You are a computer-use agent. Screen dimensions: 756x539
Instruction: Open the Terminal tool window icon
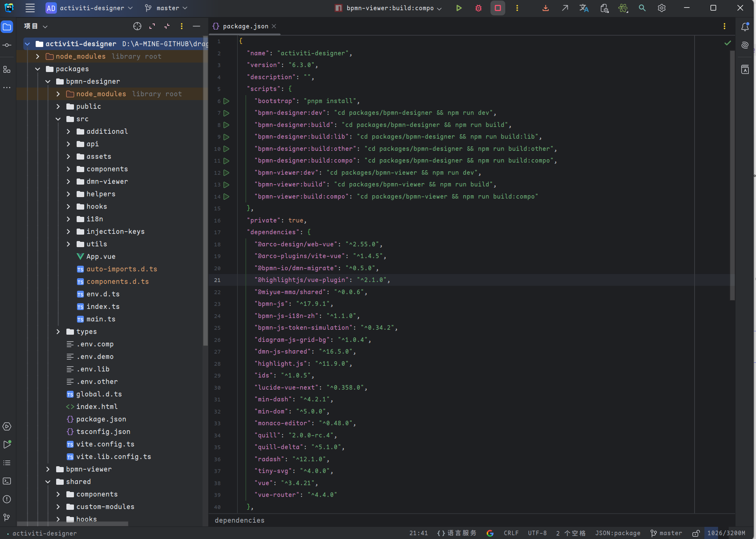pos(7,481)
